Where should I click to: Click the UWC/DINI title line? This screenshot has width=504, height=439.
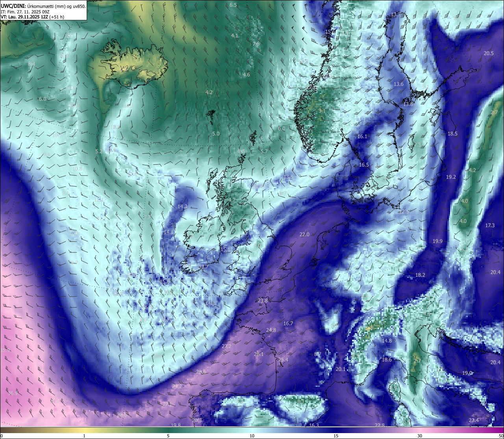[x=43, y=6]
